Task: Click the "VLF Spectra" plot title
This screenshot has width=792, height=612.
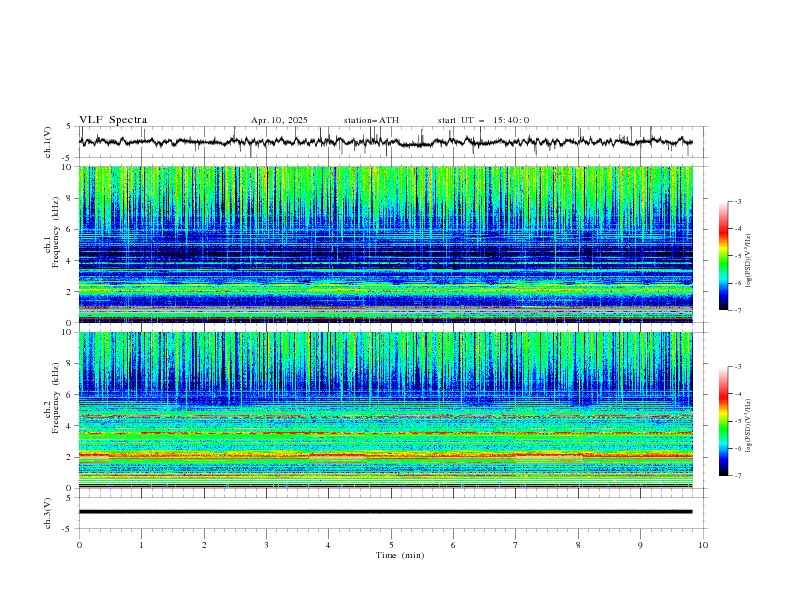Action: click(x=113, y=120)
